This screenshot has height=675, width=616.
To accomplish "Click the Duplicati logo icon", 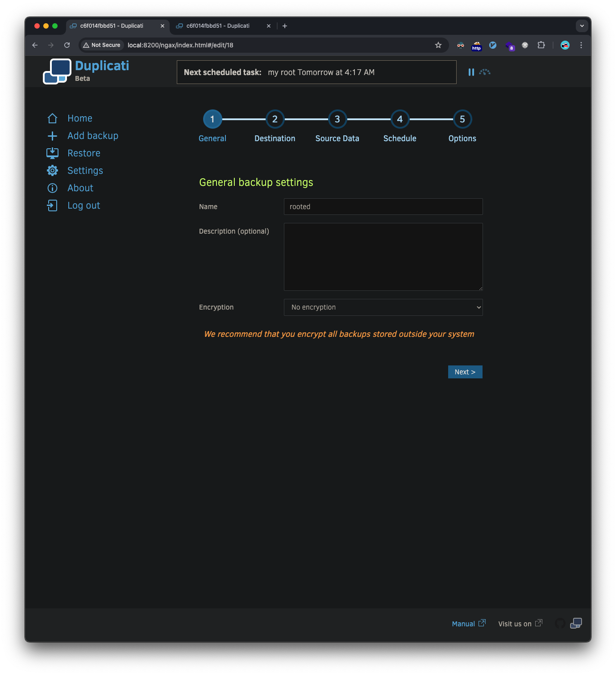I will click(57, 71).
